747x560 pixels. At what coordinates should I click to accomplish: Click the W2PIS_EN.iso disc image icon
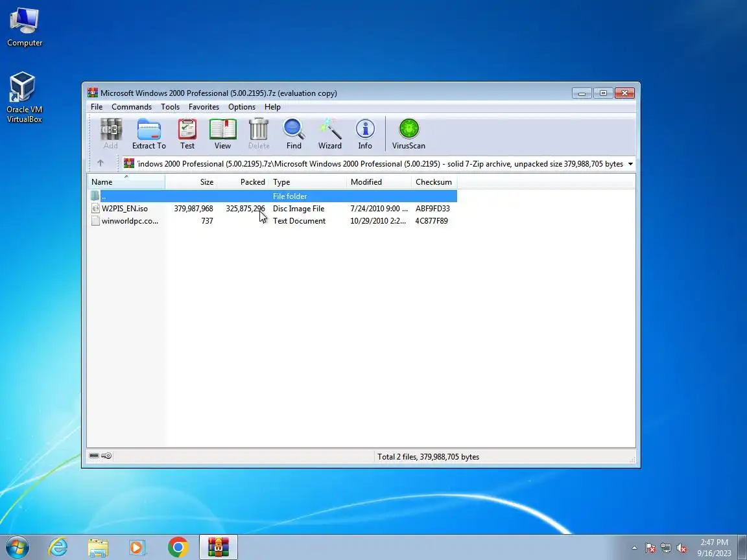click(x=95, y=209)
